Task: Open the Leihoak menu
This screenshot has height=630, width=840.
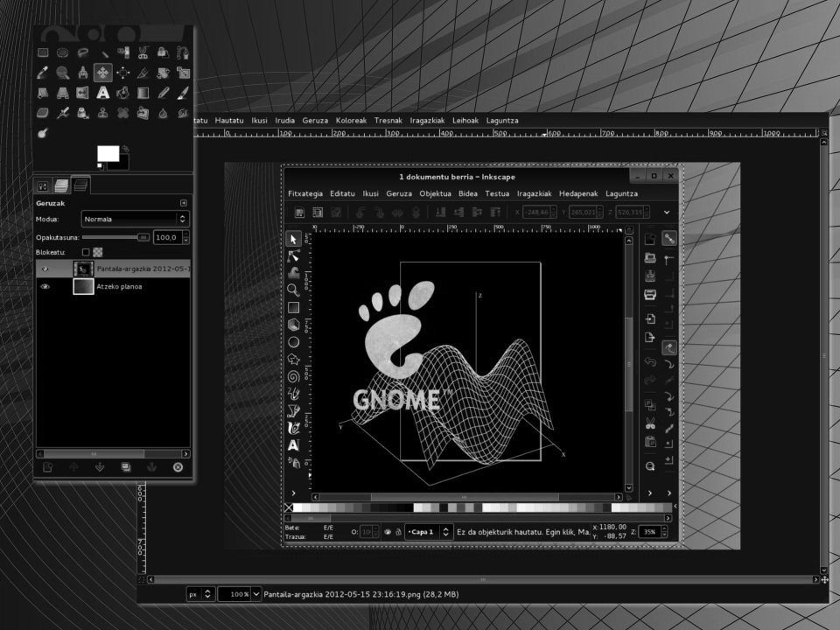Action: (465, 121)
